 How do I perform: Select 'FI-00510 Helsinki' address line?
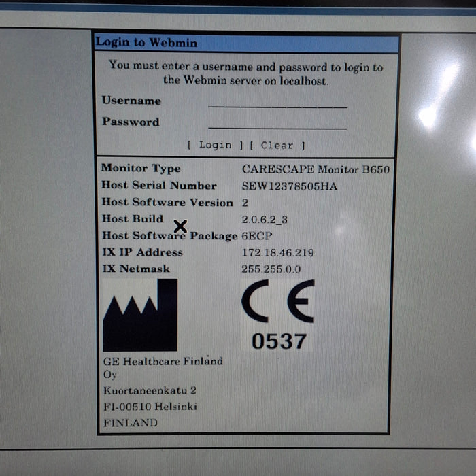(x=150, y=407)
